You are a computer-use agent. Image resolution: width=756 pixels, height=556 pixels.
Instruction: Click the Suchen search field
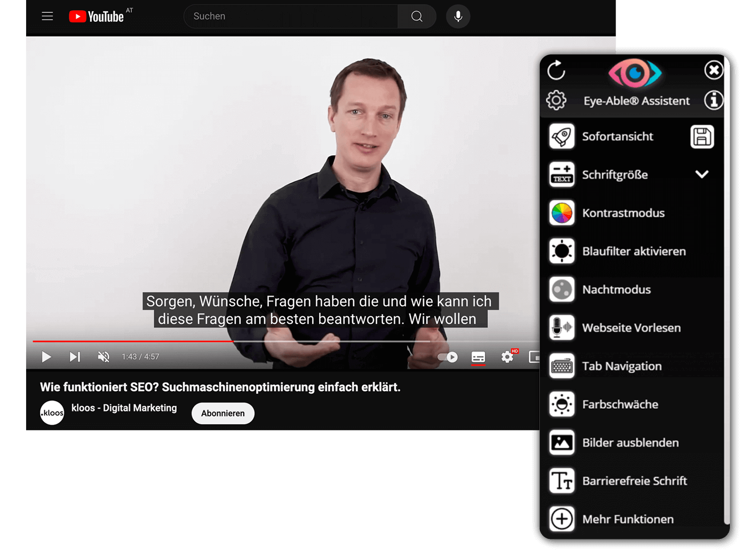pos(291,17)
